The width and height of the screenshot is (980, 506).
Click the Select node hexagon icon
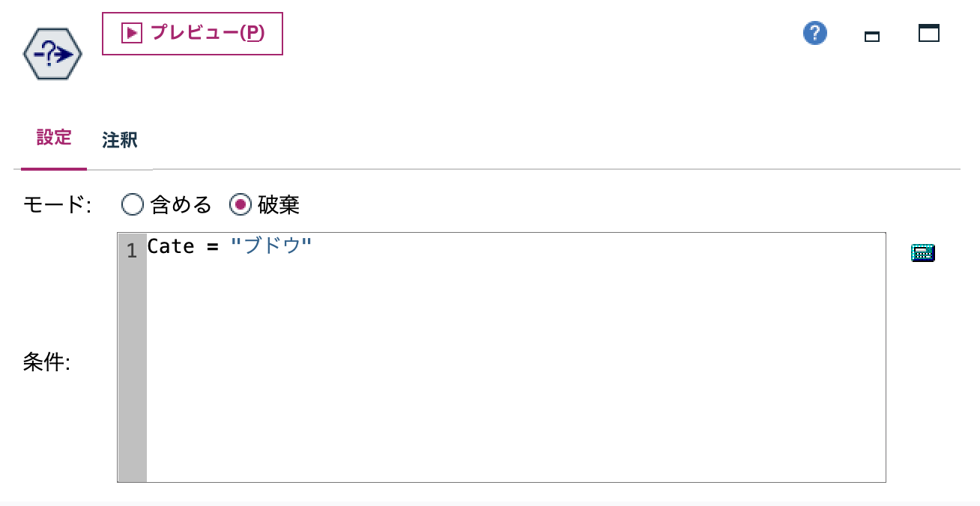(52, 53)
